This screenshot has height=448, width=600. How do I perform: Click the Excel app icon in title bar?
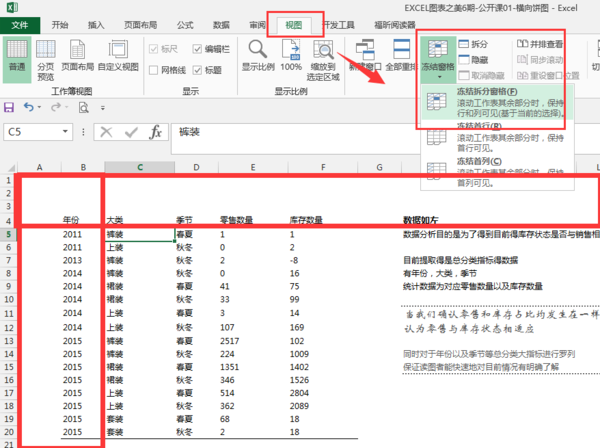[x=12, y=7]
